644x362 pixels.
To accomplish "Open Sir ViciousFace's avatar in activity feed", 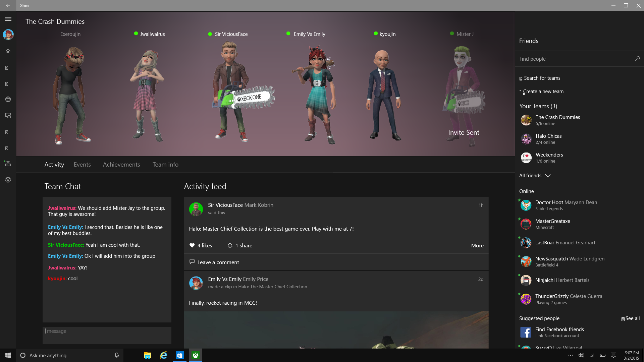I will [196, 209].
